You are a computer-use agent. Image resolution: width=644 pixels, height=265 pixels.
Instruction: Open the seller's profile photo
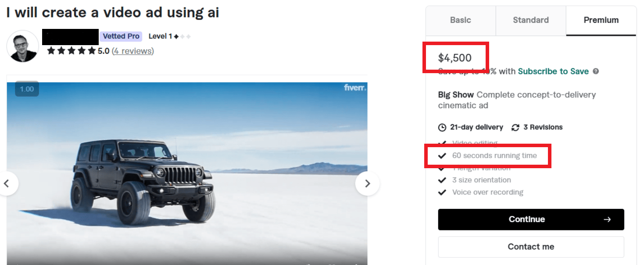tap(23, 46)
